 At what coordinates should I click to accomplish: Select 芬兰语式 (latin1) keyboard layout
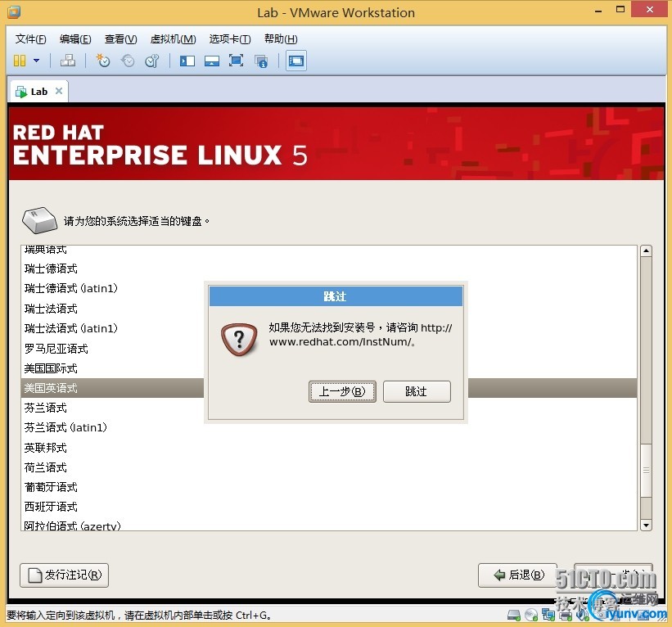(329, 427)
